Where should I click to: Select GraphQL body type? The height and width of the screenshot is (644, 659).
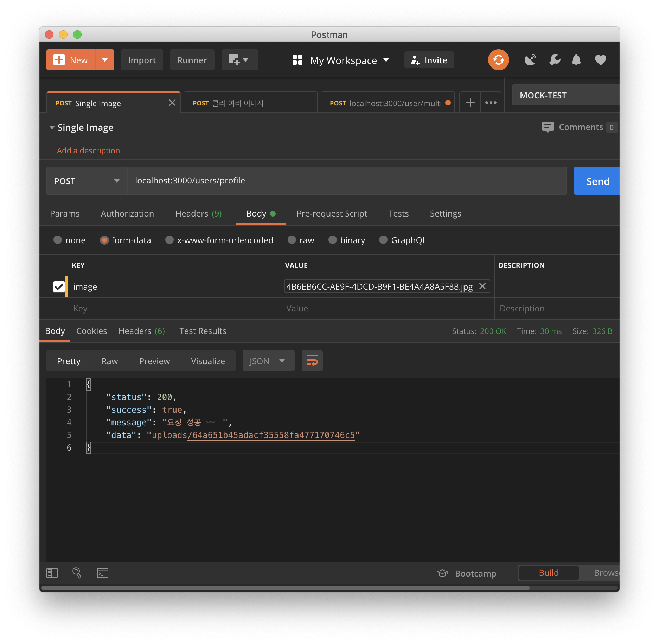point(383,240)
